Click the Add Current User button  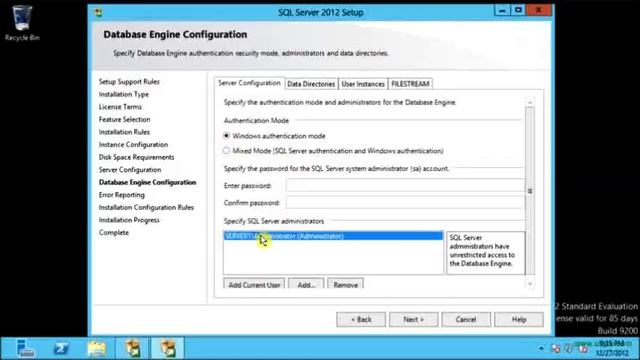click(254, 284)
